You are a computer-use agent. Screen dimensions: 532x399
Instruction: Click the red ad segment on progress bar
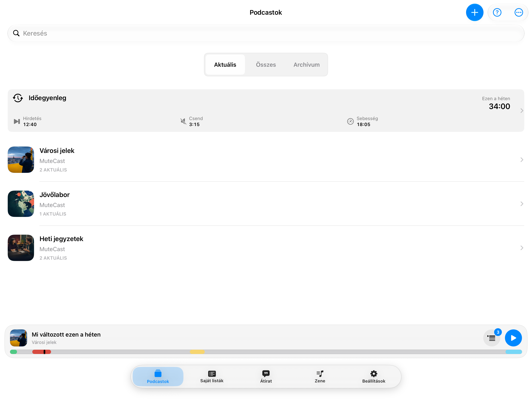tap(42, 352)
